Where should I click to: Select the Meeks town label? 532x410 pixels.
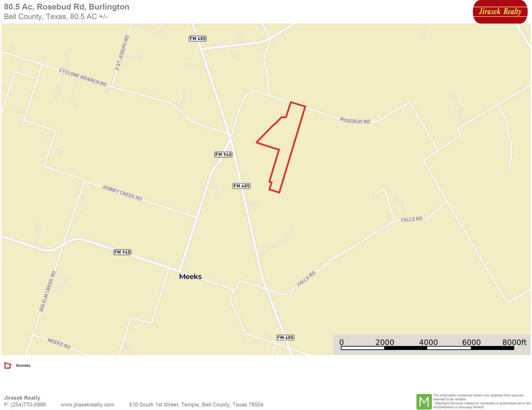click(190, 277)
